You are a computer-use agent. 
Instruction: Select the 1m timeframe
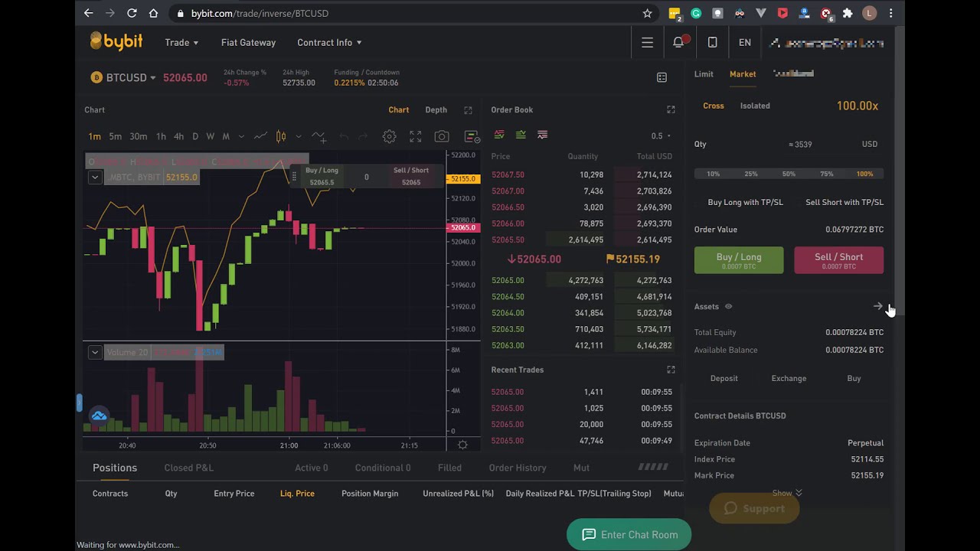[x=94, y=136]
